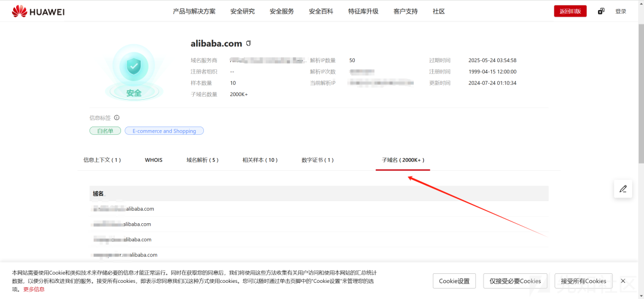Click registration time 1999-04-15 12:00:00

(493, 72)
